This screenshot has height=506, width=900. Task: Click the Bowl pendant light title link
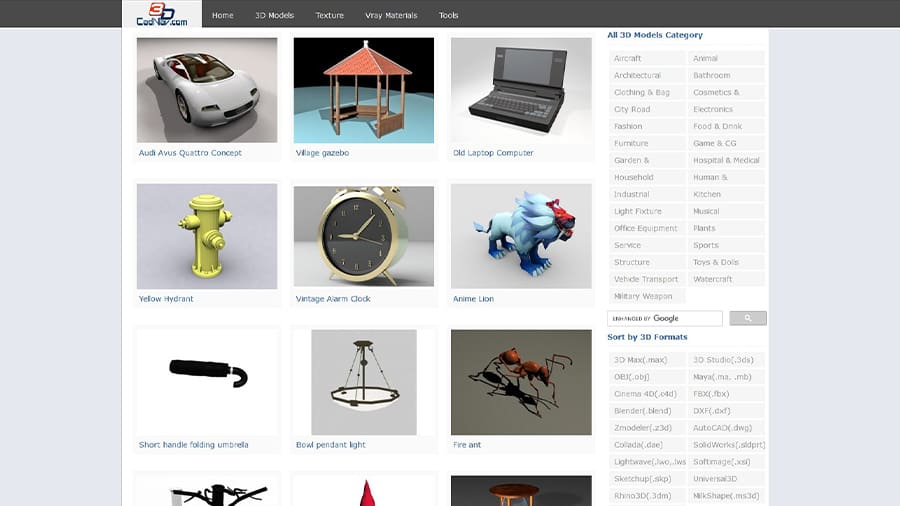(331, 445)
